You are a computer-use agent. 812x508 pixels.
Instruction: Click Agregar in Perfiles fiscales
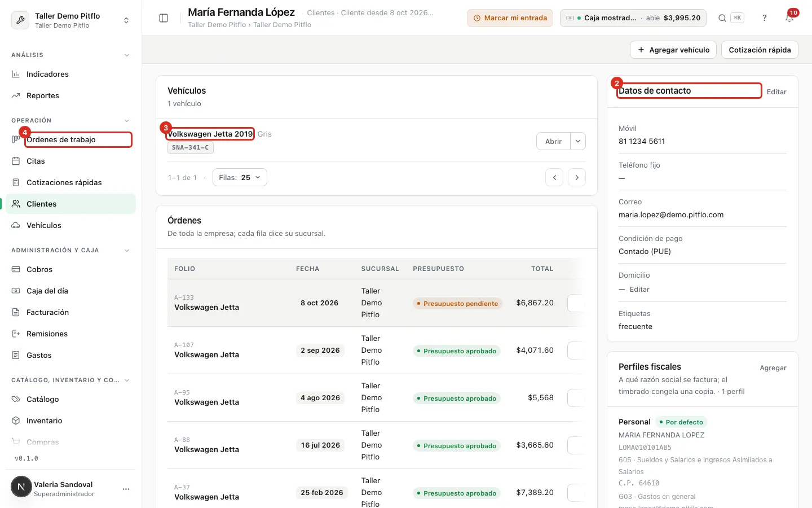click(x=773, y=367)
